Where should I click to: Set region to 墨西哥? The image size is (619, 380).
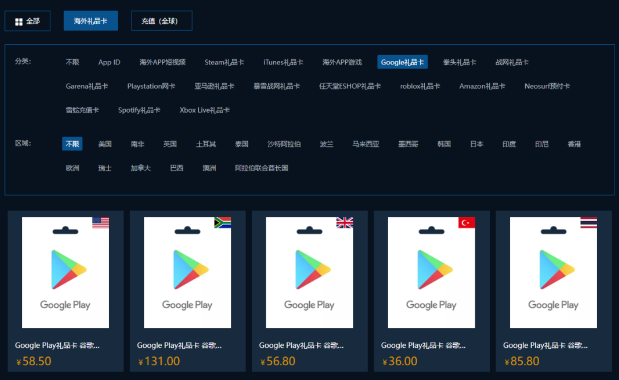pos(408,144)
